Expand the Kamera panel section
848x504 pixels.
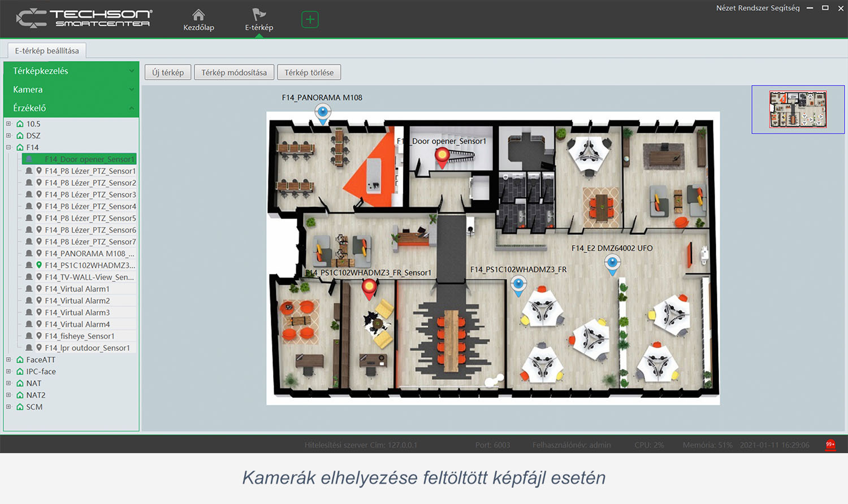[x=71, y=89]
